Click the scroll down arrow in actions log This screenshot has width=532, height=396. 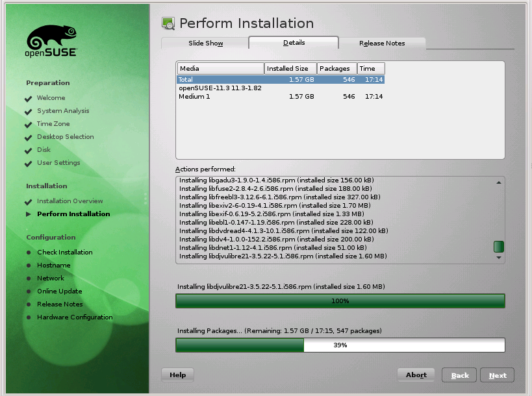[499, 258]
